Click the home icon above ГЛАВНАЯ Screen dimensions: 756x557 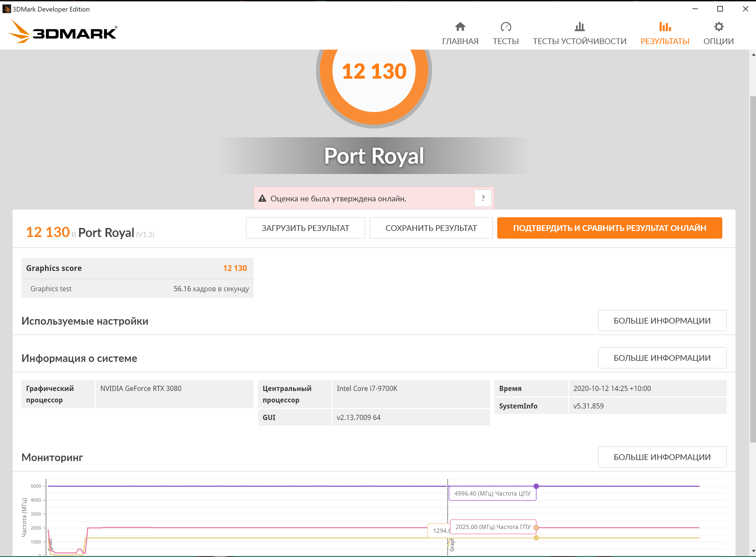pos(460,27)
